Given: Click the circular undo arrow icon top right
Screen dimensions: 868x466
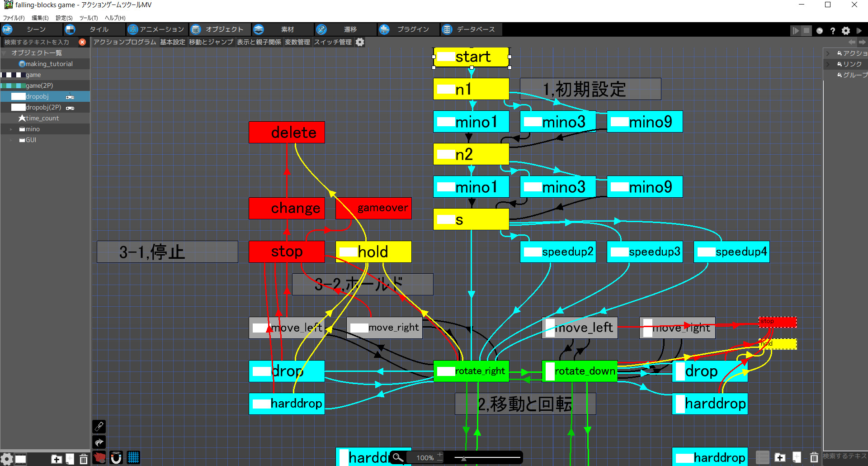Looking at the screenshot, I should click(x=820, y=30).
